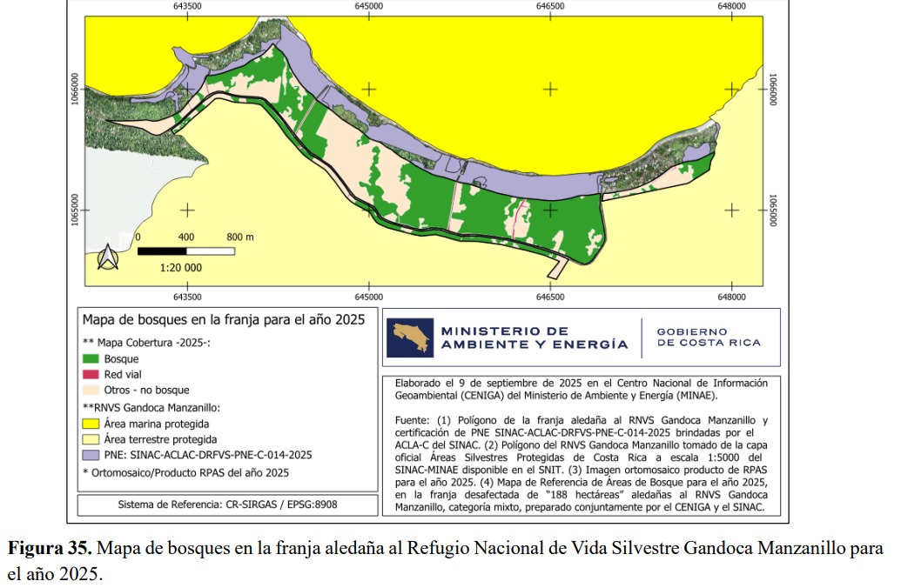Click the 800 m scale bar label
The width and height of the screenshot is (901, 588).
pyautogui.click(x=239, y=237)
